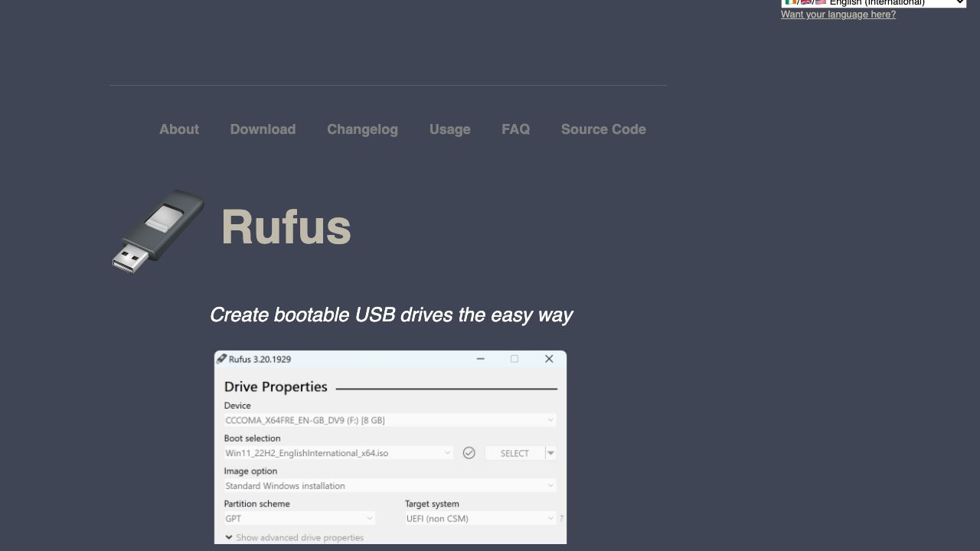Open the Partition scheme GPT dropdown
The height and width of the screenshot is (551, 980).
pyautogui.click(x=299, y=518)
